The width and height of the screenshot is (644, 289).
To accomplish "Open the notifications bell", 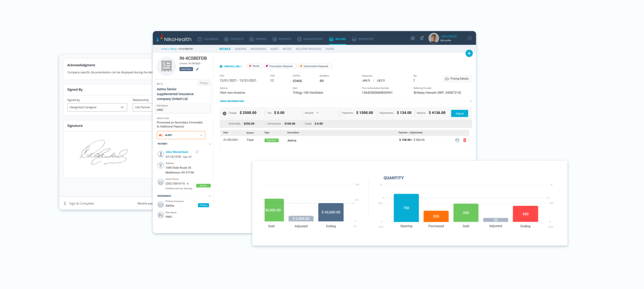I will tap(422, 38).
